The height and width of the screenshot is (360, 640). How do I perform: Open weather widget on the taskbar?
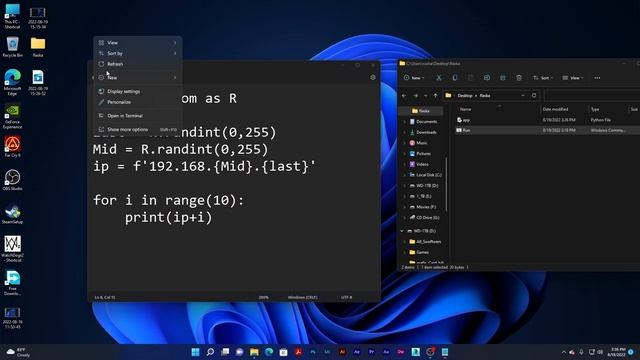[18, 352]
